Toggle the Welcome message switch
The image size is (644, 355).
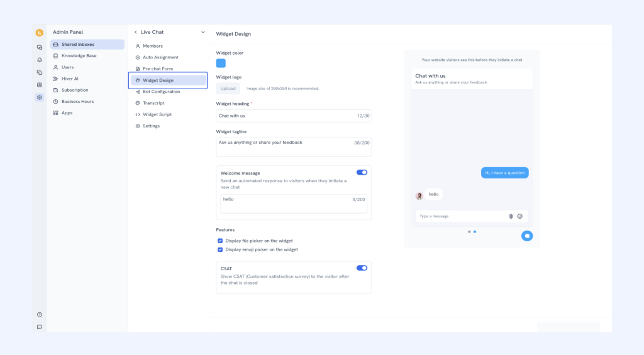[362, 172]
